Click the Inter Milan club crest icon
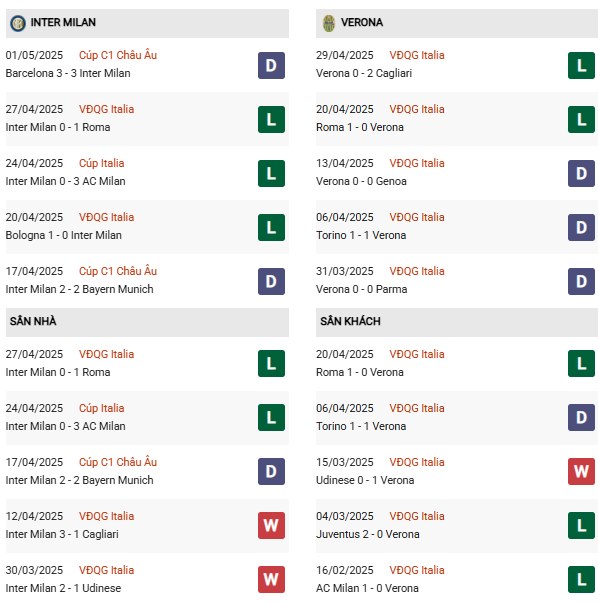598x603 pixels. coord(18,23)
